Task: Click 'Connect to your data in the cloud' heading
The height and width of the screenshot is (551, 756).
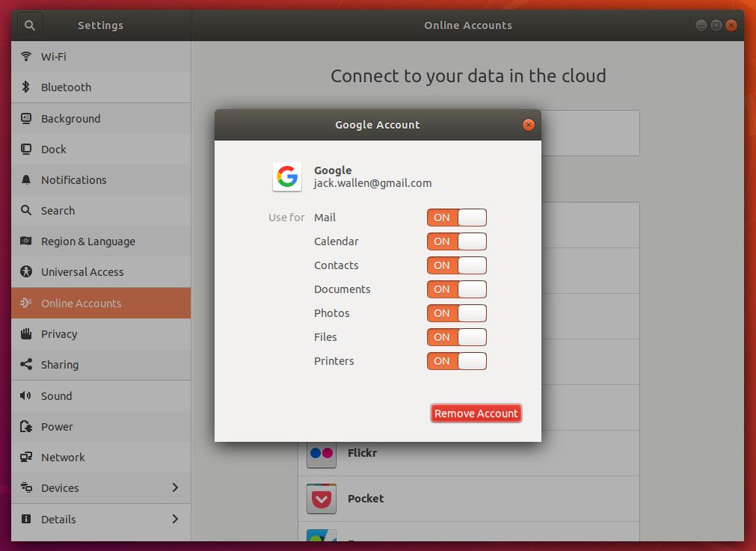Action: point(468,76)
